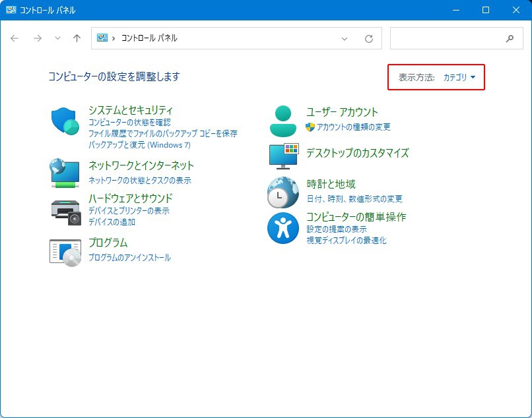Click コントロール パネル breadcrumb in address bar
Viewport: 532px width, 418px height.
[x=149, y=38]
